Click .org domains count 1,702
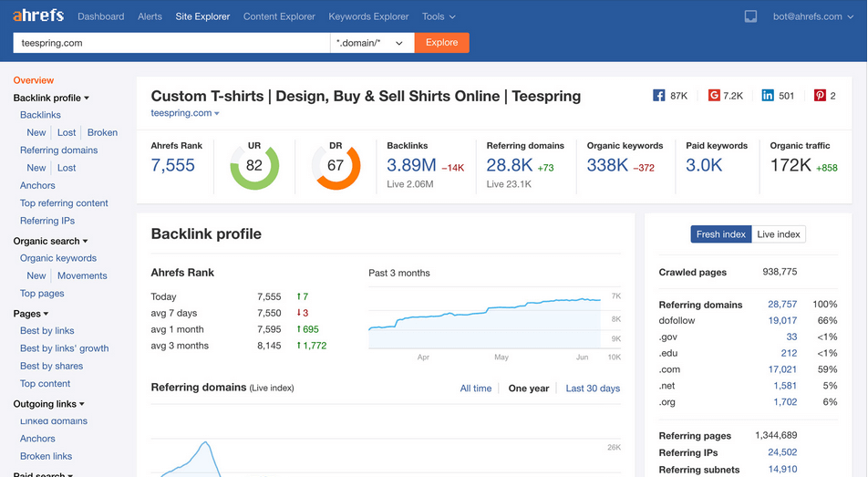This screenshot has height=477, width=868. pyautogui.click(x=785, y=402)
